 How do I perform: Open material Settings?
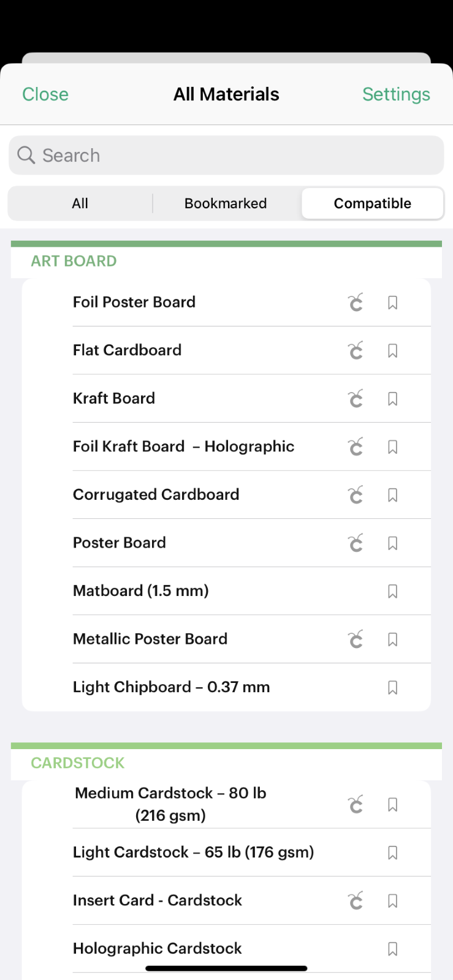click(396, 94)
